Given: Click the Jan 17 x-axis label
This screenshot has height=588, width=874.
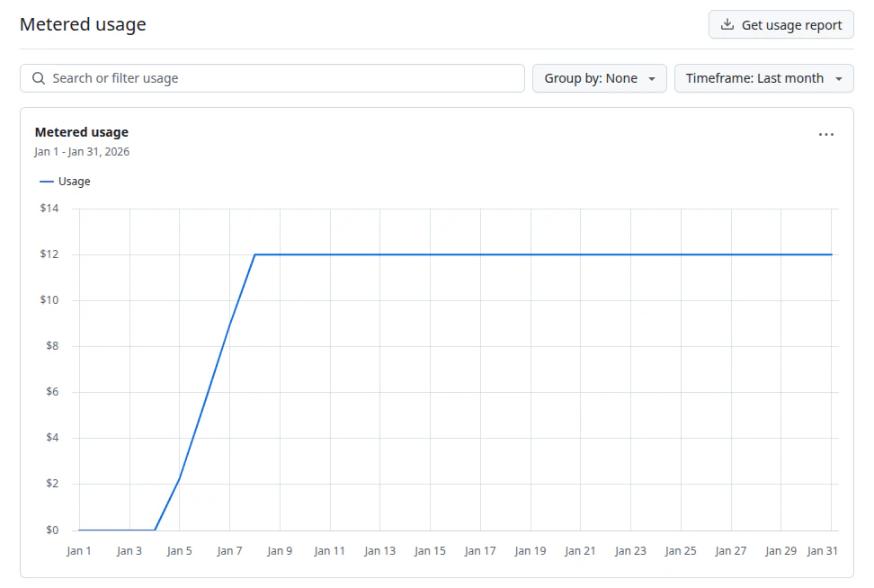Looking at the screenshot, I should 480,550.
